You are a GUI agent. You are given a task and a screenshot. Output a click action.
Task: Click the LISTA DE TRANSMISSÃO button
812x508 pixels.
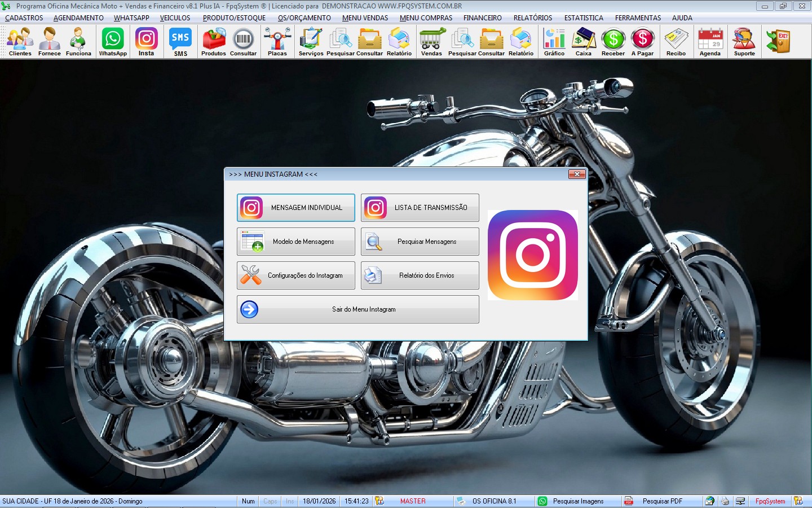(x=420, y=208)
